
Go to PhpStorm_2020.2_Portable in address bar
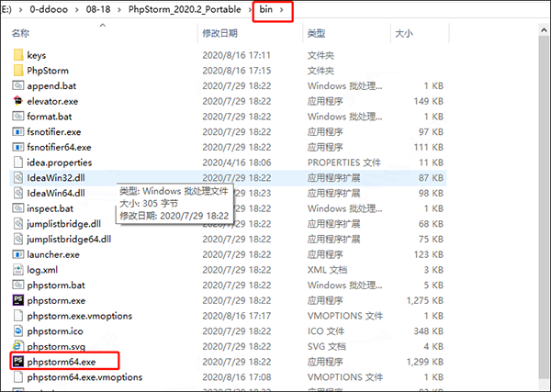185,9
